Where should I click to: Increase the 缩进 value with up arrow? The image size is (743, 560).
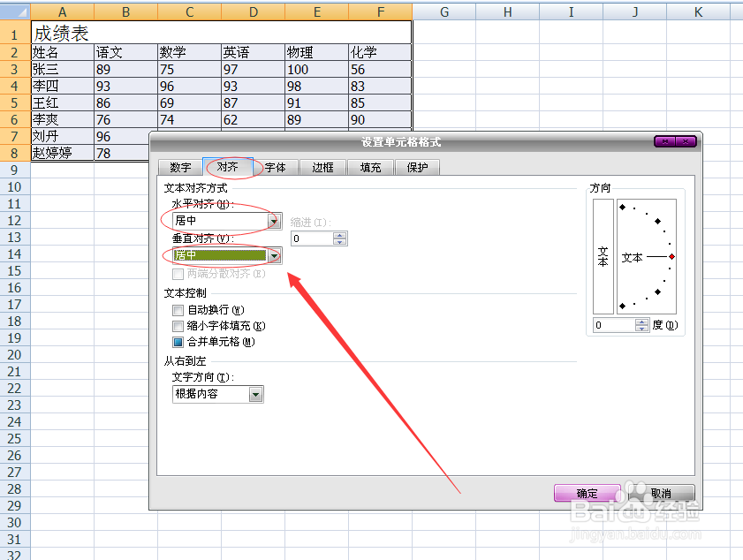(339, 234)
